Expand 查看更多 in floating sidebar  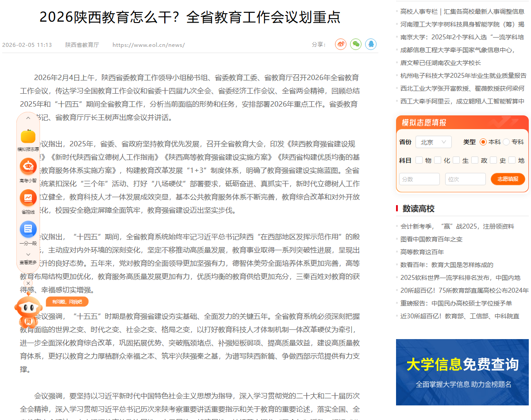[x=28, y=259]
